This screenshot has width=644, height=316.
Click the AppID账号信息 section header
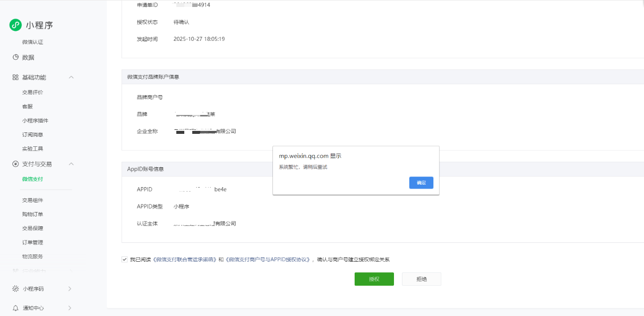(x=145, y=169)
